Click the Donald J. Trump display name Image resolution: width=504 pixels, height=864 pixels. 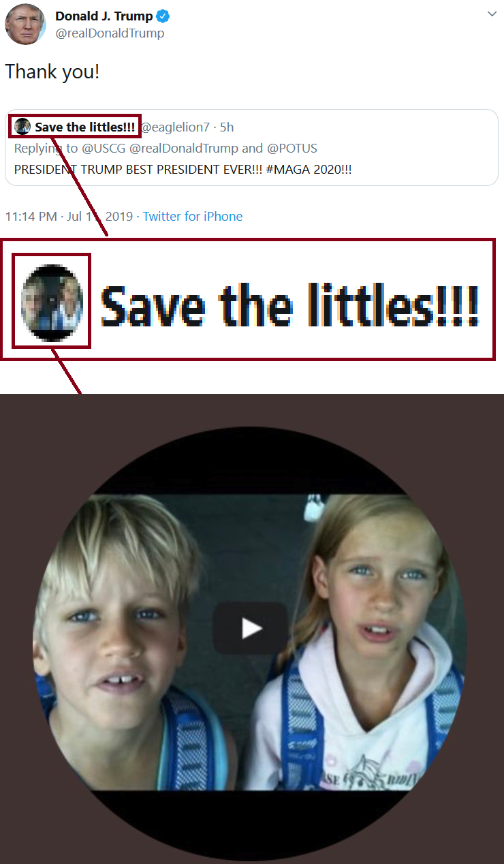pyautogui.click(x=104, y=16)
